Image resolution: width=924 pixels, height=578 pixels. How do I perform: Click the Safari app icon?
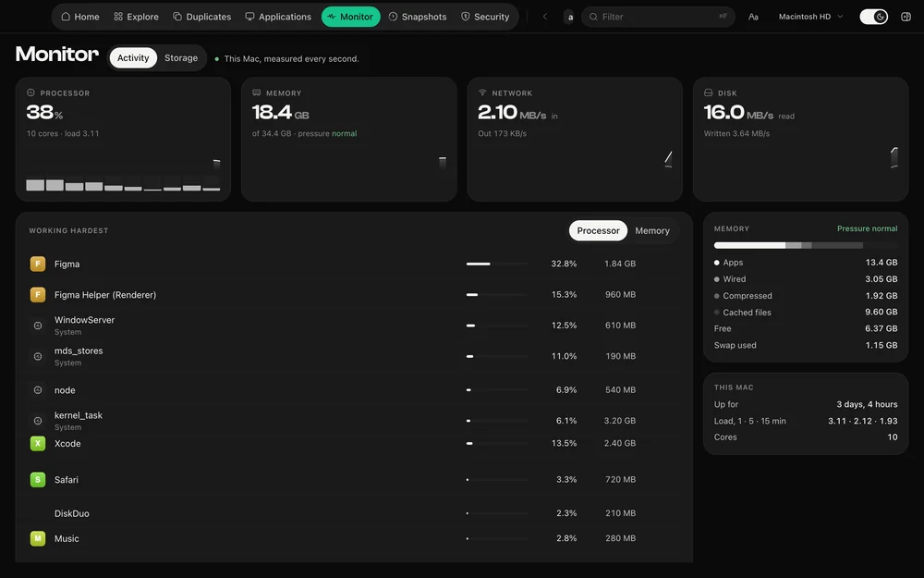click(x=38, y=479)
